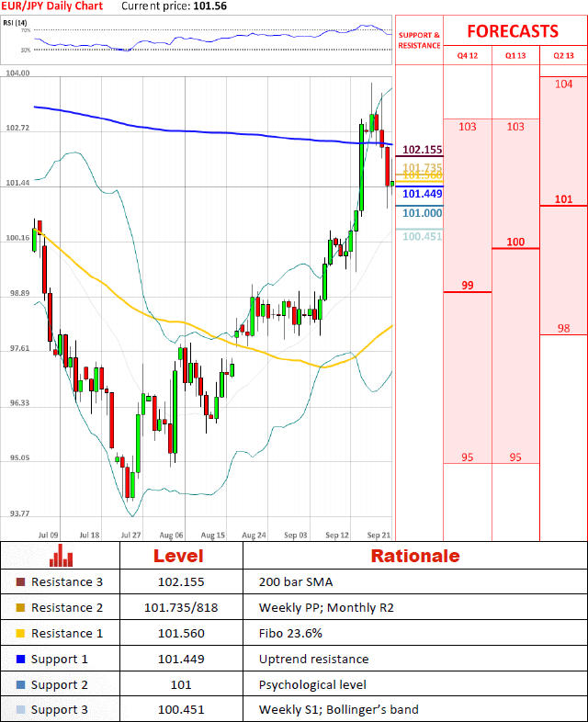The width and height of the screenshot is (588, 722).
Task: Click the Q2 13 median forecast value 101
Action: click(563, 199)
